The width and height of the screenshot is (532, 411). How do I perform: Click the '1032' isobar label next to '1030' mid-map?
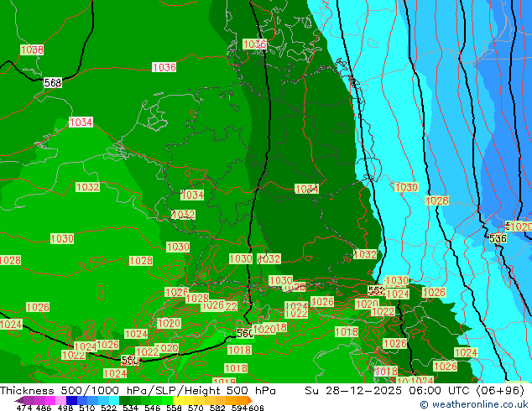[269, 259]
